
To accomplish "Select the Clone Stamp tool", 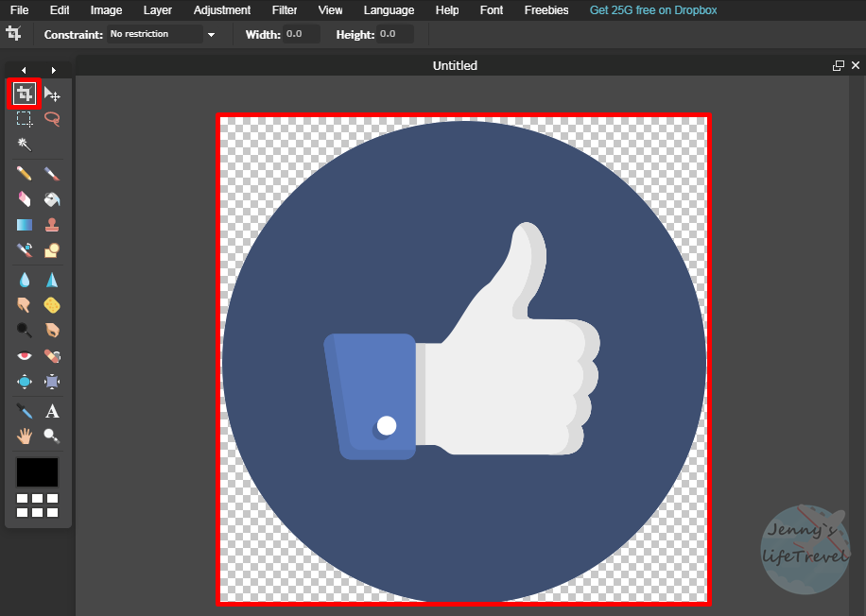I will tap(52, 225).
